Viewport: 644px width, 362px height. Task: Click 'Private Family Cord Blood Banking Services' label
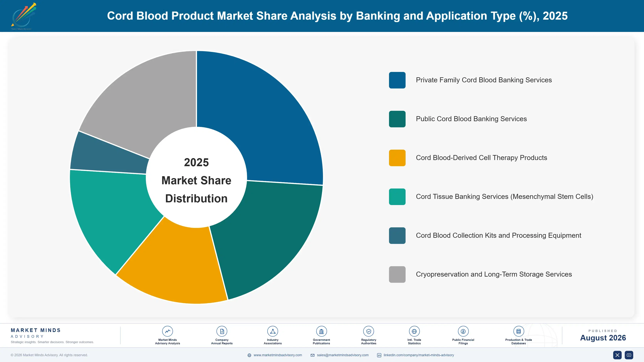pyautogui.click(x=484, y=80)
